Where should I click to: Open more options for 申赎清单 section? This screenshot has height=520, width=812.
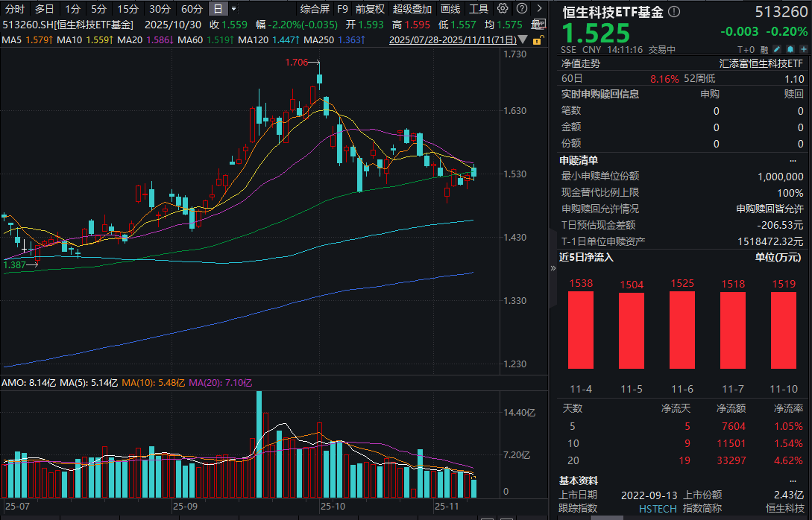[x=793, y=160]
